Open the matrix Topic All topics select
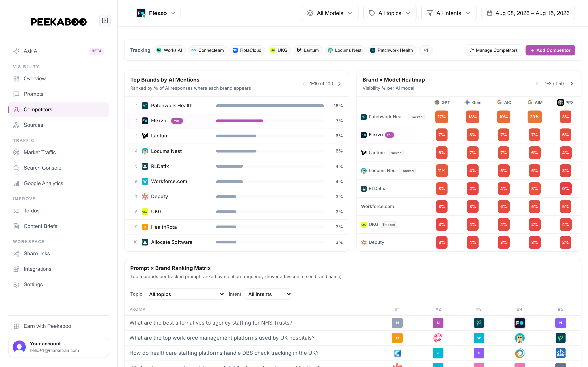This screenshot has width=588, height=367. [185, 294]
